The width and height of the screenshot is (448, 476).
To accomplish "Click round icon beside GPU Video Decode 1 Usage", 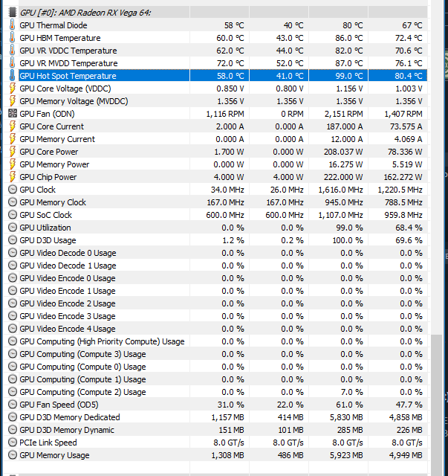I will tap(13, 266).
